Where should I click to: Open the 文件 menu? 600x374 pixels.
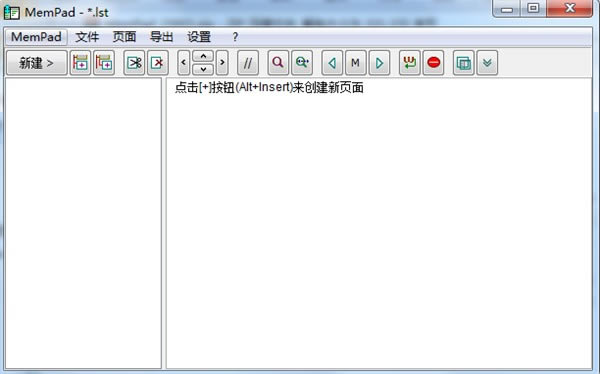[87, 37]
